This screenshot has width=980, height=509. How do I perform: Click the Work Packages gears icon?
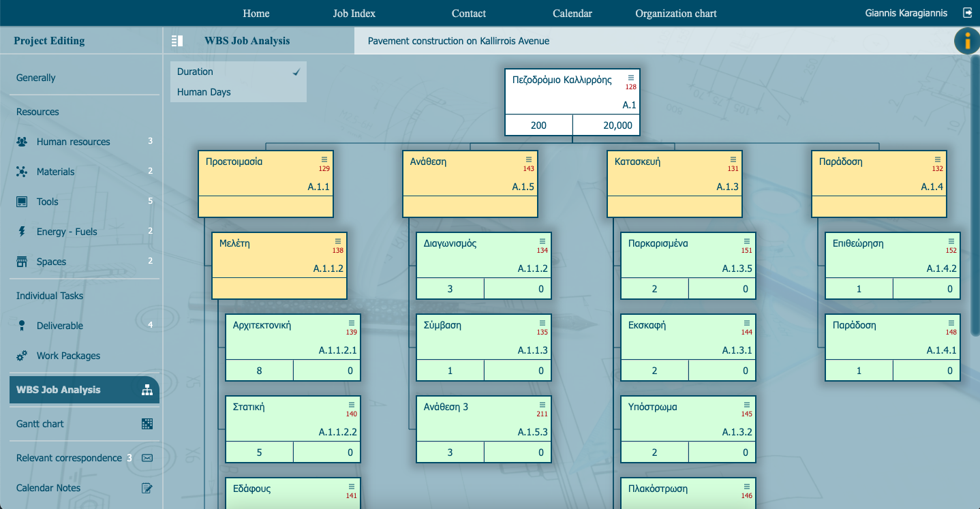[22, 356]
